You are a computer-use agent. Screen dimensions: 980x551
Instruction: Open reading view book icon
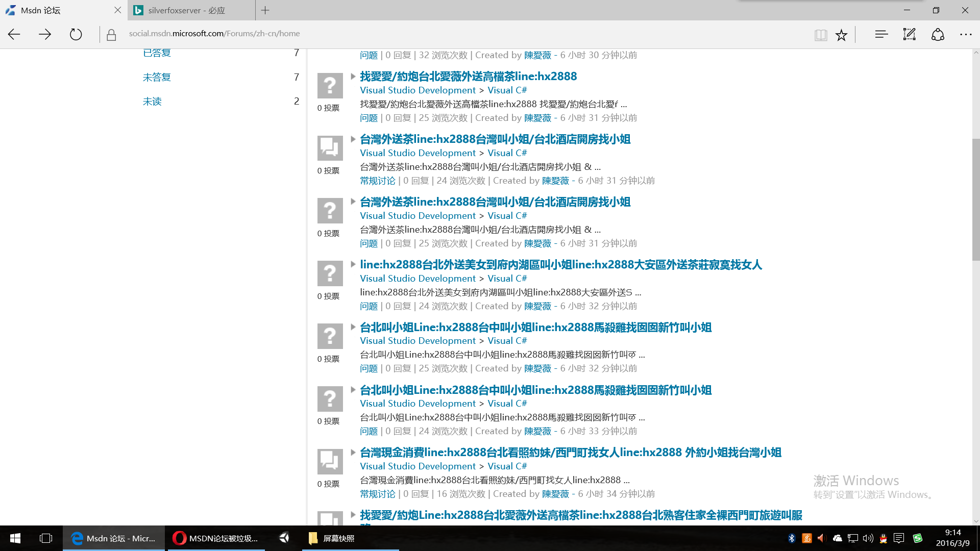coord(821,35)
